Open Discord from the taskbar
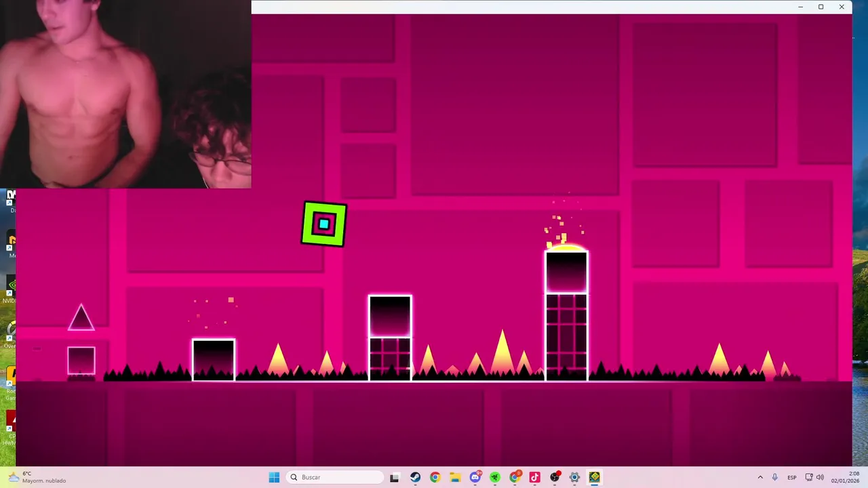The height and width of the screenshot is (488, 868). point(475,477)
